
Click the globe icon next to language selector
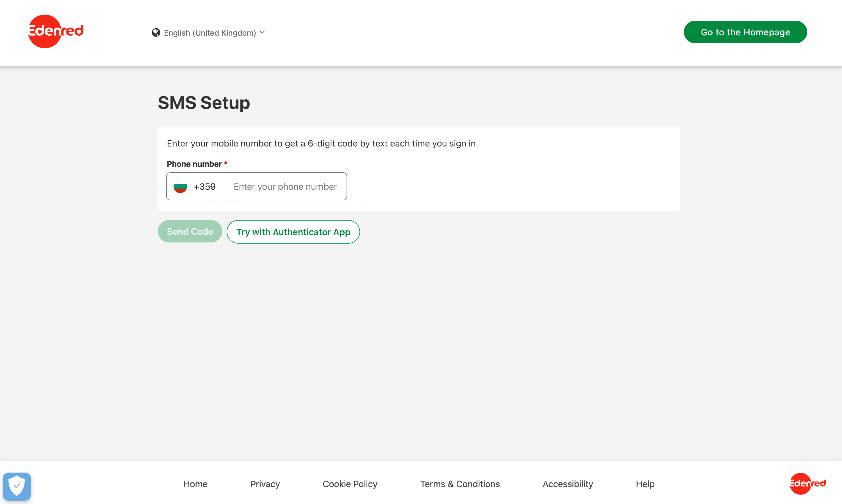point(156,32)
